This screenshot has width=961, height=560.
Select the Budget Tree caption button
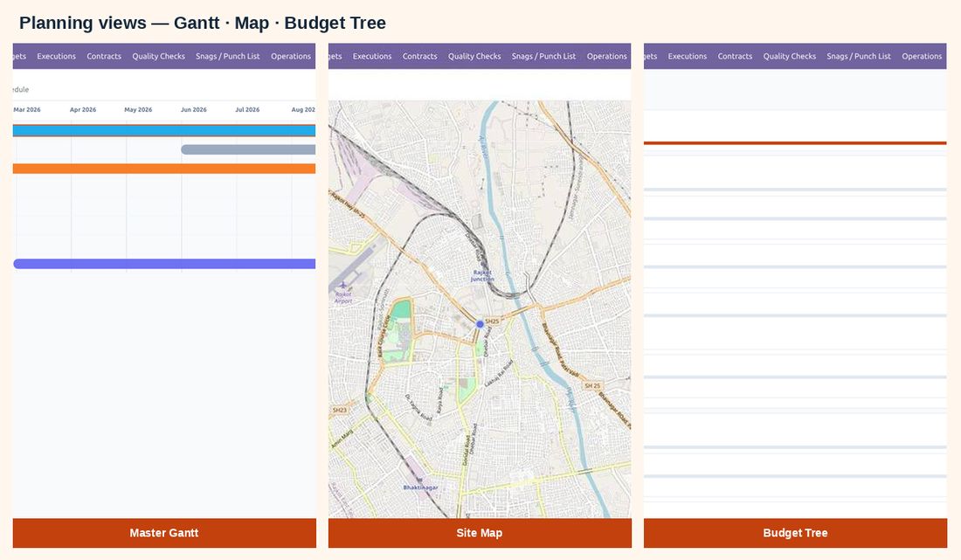click(796, 533)
